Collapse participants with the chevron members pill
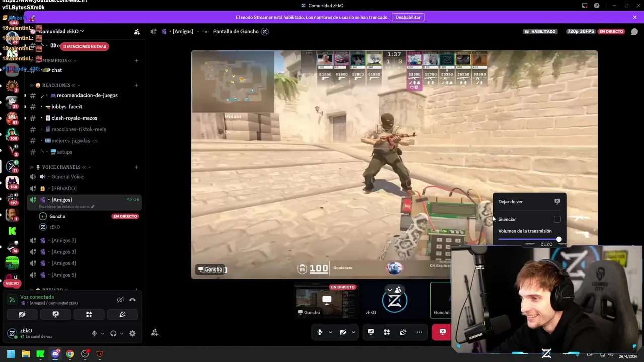644x362 pixels. point(394,290)
